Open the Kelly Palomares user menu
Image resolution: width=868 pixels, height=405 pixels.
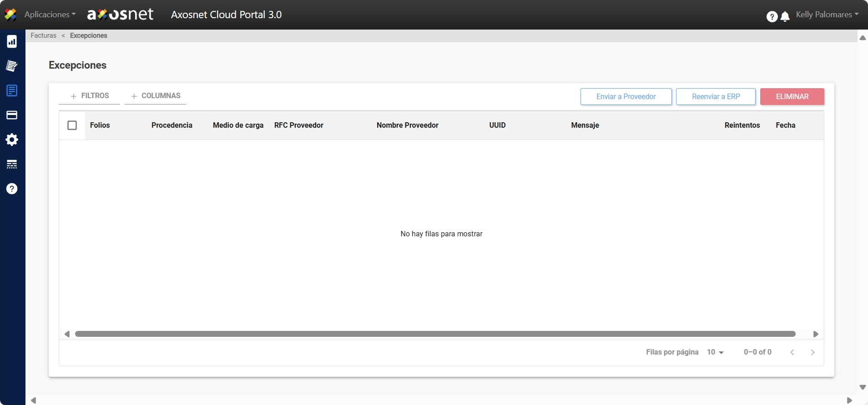tap(827, 15)
